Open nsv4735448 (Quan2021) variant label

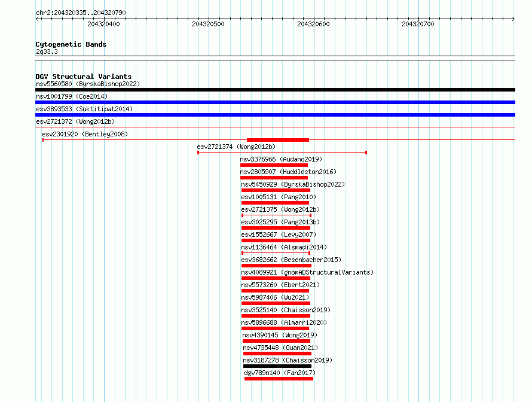[x=280, y=348]
